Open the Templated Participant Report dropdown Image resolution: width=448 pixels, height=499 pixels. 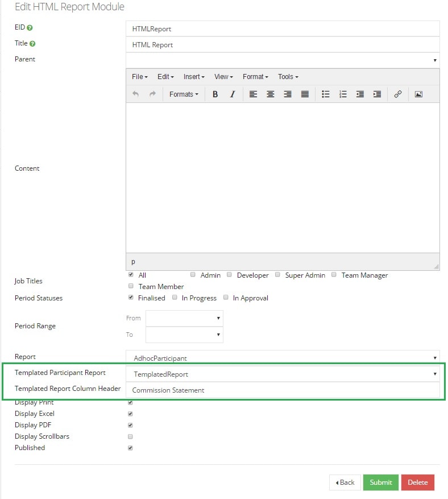[x=283, y=374]
